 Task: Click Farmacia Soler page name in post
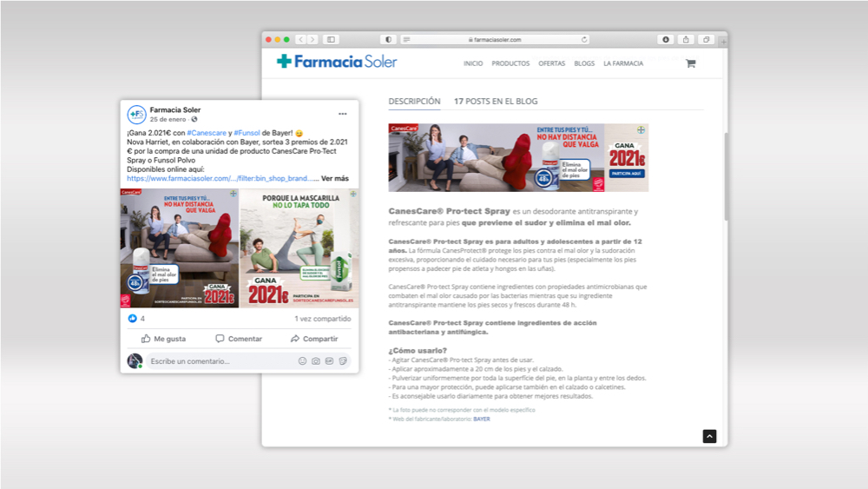coord(175,109)
